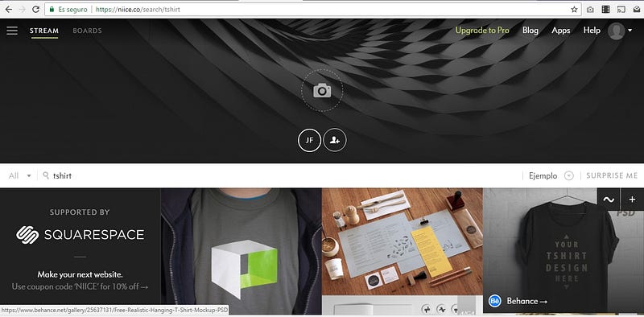Click the wave similar-images icon on thumbnail
Image resolution: width=644 pixels, height=317 pixels.
point(609,200)
